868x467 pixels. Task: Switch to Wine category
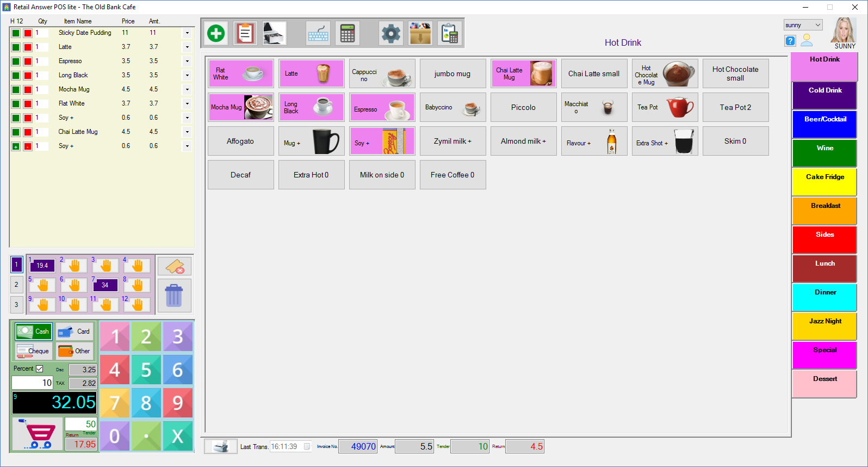(824, 153)
